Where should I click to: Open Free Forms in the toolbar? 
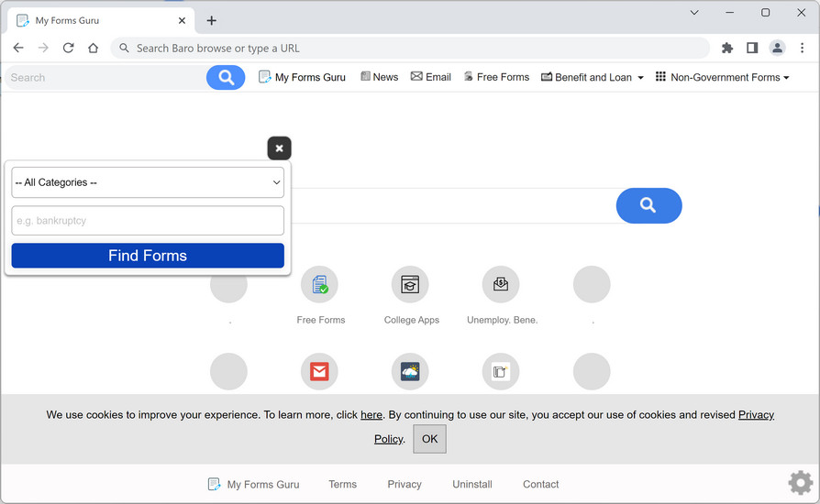point(497,77)
